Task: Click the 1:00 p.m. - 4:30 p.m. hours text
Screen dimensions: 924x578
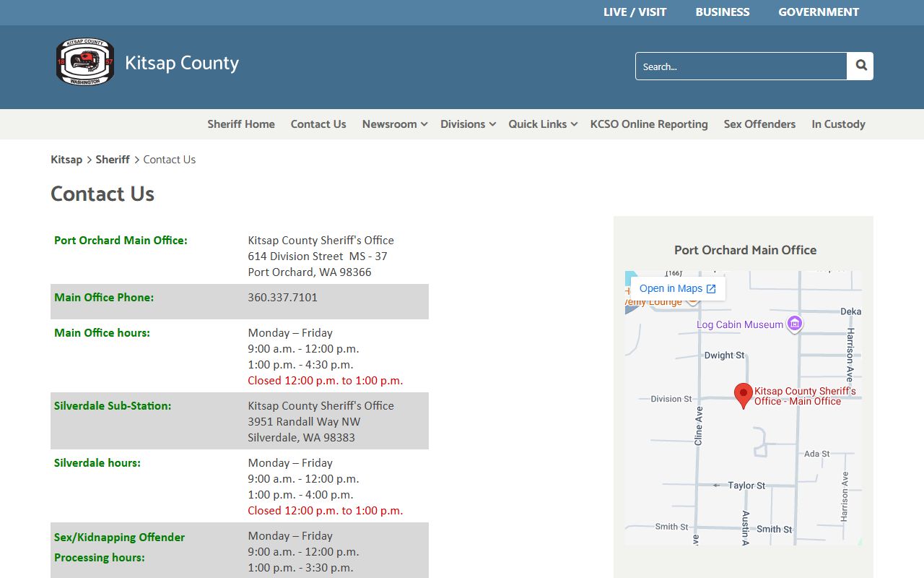Action: coord(300,364)
